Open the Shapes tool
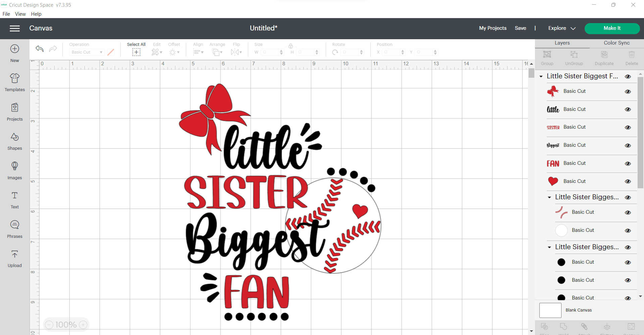The image size is (644, 335). click(15, 141)
